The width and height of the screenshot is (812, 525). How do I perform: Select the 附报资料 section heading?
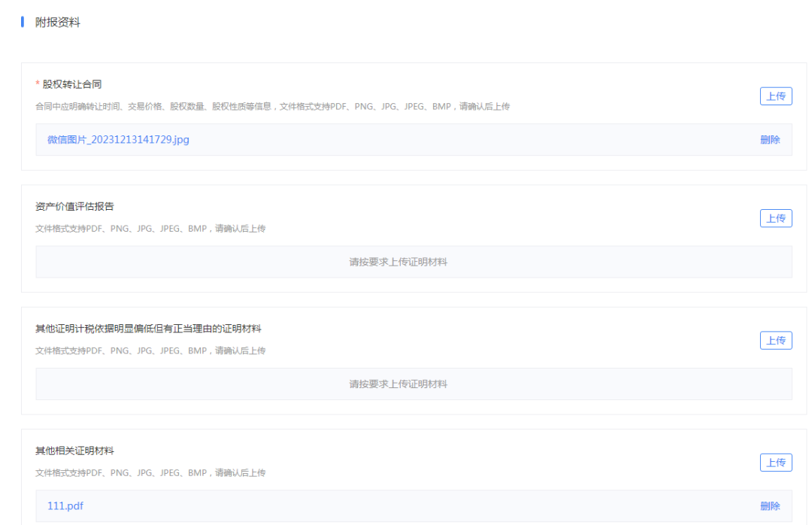tap(57, 23)
